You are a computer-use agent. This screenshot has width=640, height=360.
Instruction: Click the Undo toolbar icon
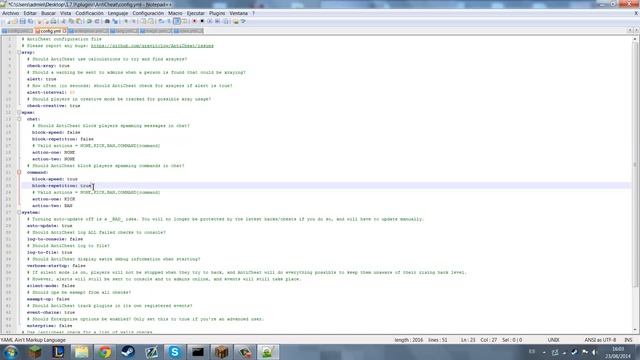89,21
